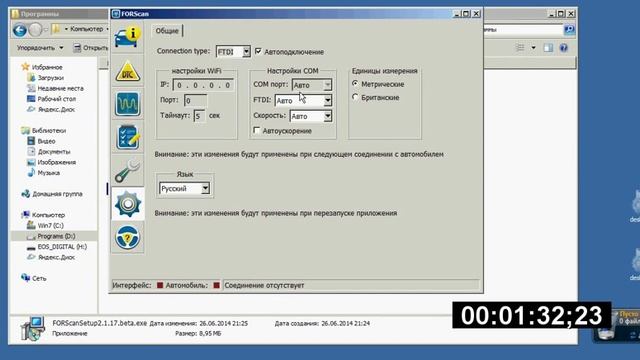
Task: Select Видео library in sidebar
Action: (x=46, y=141)
